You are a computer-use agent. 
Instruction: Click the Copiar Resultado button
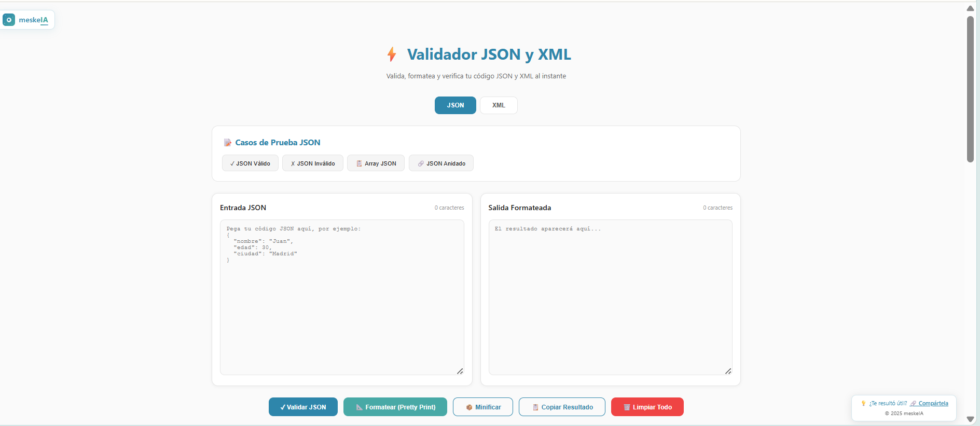[x=562, y=407]
